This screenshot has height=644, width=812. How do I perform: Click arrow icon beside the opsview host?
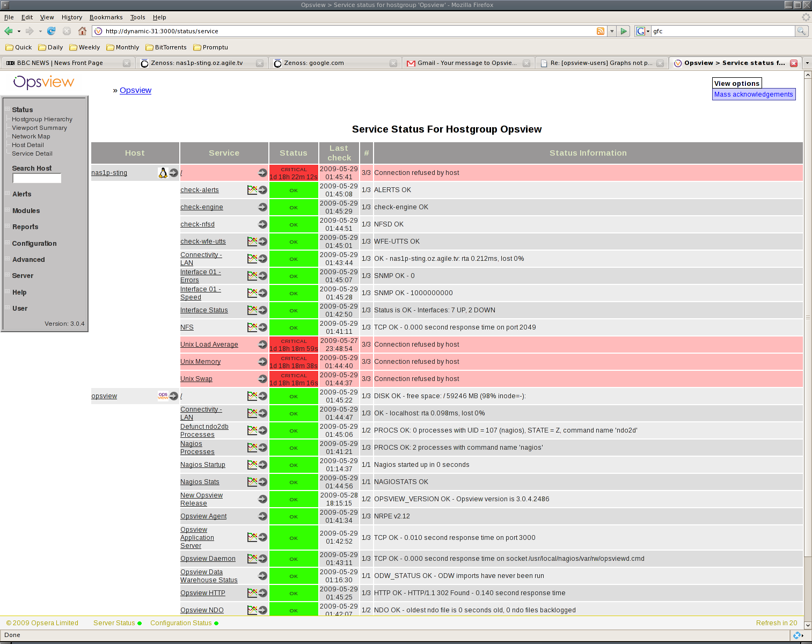pyautogui.click(x=174, y=396)
